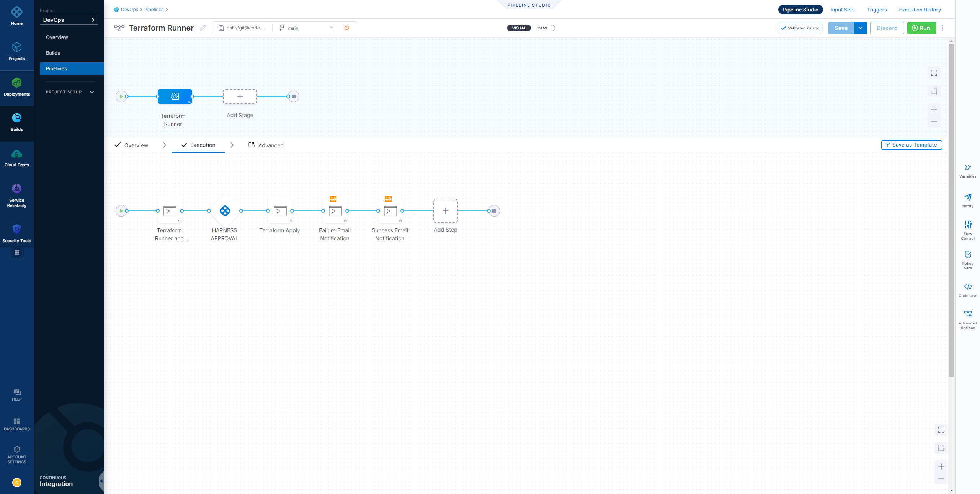Open the Execution History tab
Screen dimensions: 980x494
tap(920, 10)
